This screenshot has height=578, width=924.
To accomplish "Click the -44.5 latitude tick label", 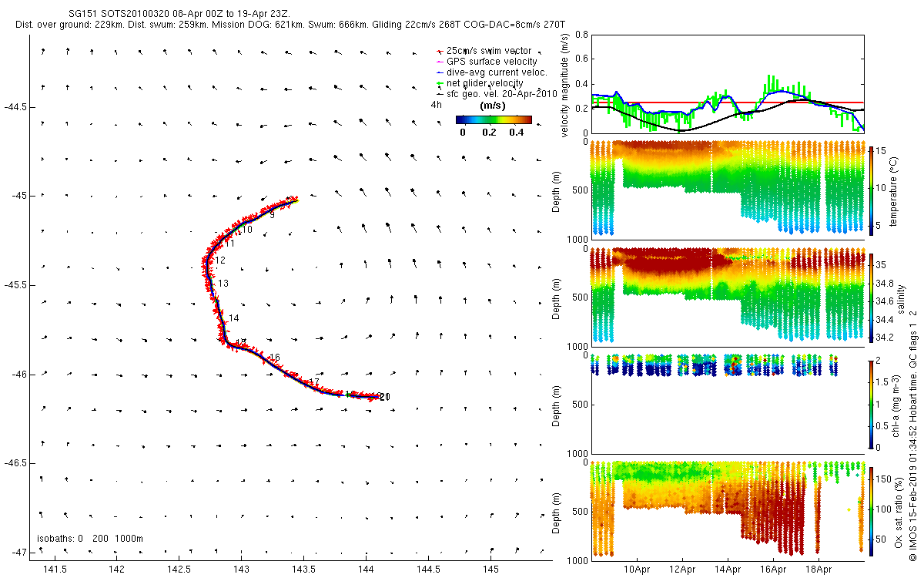I will 18,106.
